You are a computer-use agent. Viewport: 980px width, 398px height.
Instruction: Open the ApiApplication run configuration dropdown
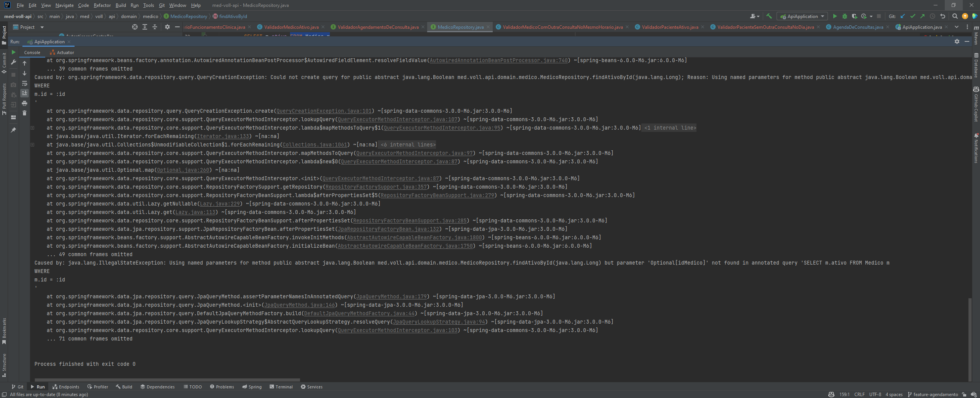tap(802, 16)
